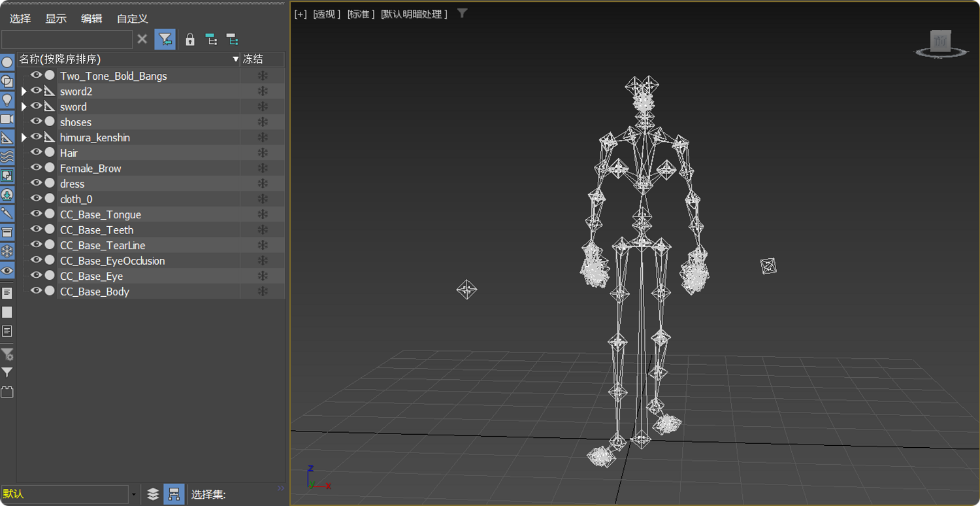Expand the sword hierarchy node
This screenshot has width=980, height=506.
pyautogui.click(x=24, y=107)
